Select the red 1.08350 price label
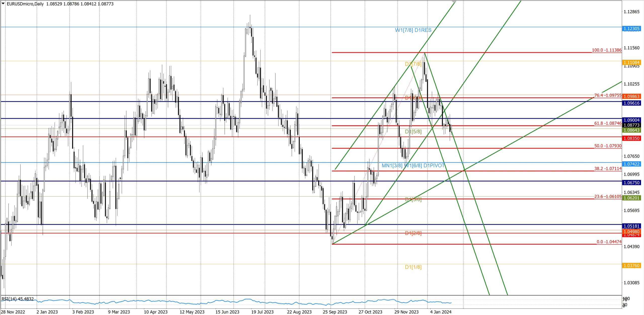This screenshot has width=644, height=315. point(631,138)
